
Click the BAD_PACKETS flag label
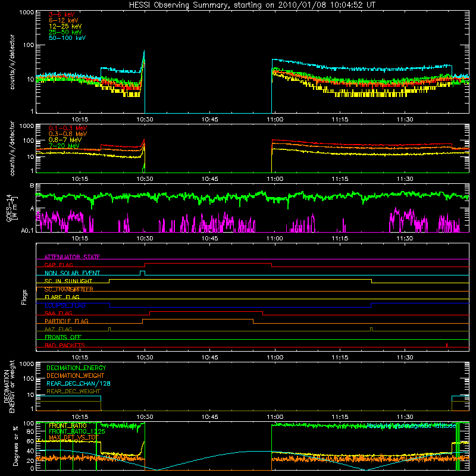click(x=65, y=345)
